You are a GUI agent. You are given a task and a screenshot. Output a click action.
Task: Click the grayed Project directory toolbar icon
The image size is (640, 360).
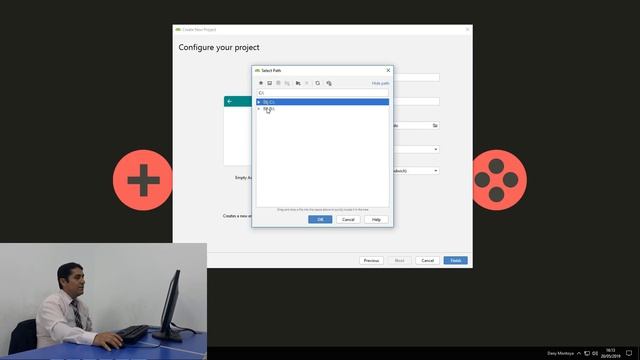click(x=278, y=83)
